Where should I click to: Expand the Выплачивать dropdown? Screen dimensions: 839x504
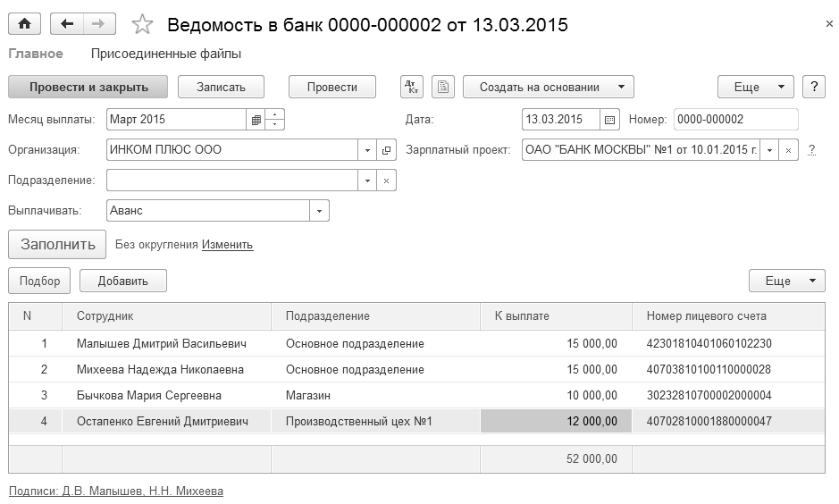320,211
